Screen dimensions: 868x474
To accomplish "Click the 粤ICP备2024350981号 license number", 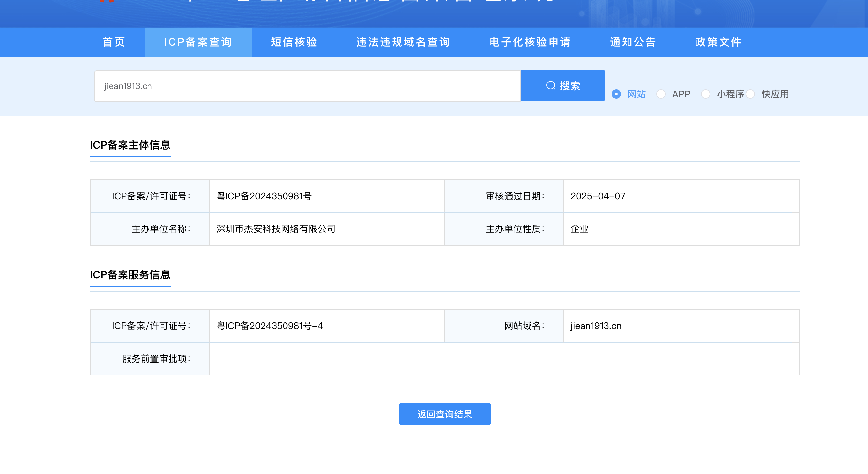I will tap(264, 196).
